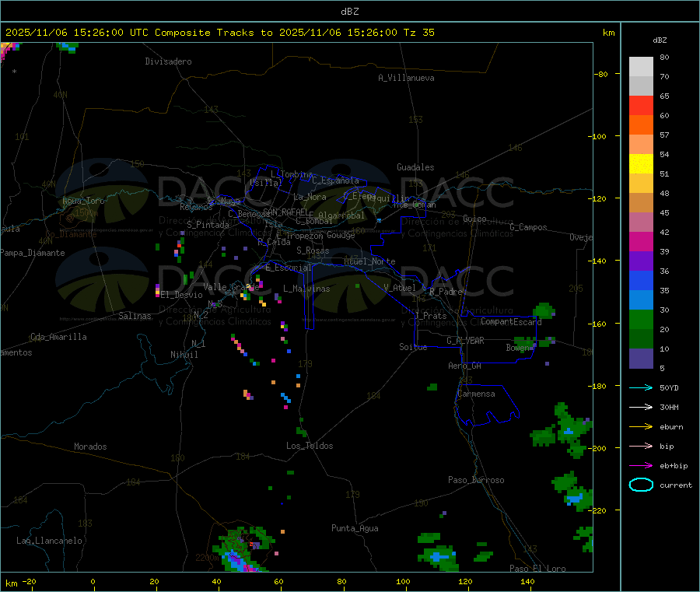This screenshot has height=592, width=700.
Task: Click the 'R_Padre' map label
Action: [446, 292]
